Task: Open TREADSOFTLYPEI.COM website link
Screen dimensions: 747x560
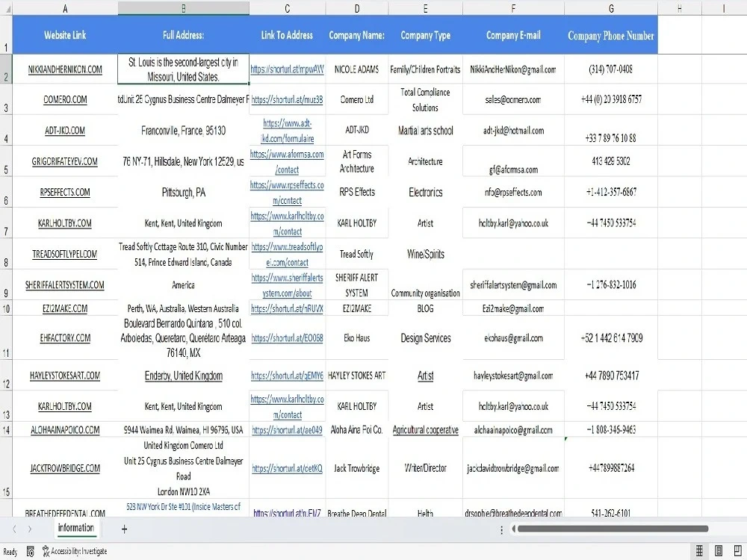Action: pos(65,255)
